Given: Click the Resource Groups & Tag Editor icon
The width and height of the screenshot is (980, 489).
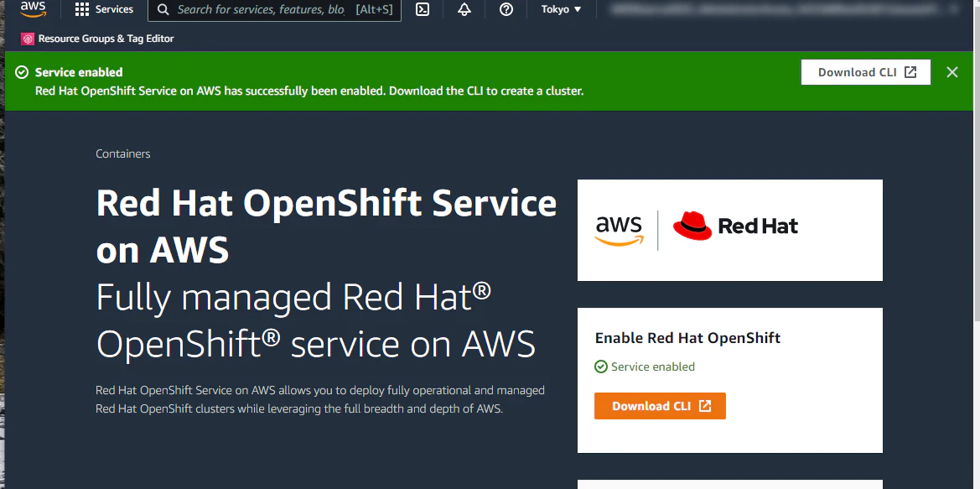Looking at the screenshot, I should [x=28, y=39].
